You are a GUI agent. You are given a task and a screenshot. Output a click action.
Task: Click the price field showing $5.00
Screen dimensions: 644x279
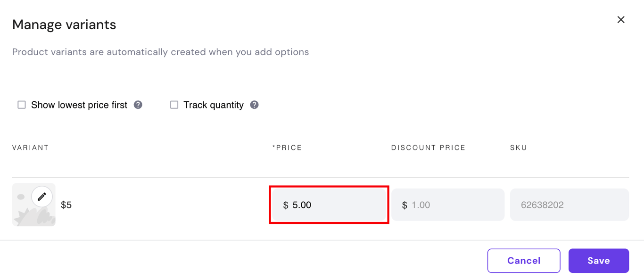click(329, 205)
